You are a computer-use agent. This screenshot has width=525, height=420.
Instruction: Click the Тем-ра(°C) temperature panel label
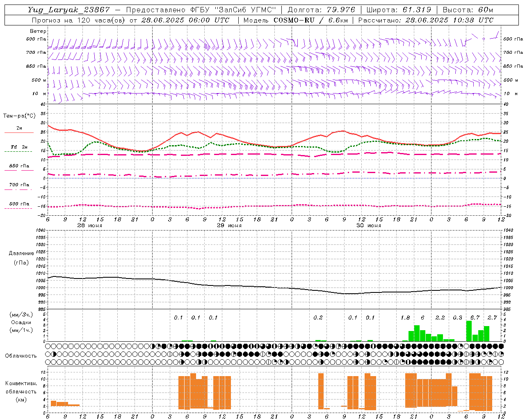(19, 116)
